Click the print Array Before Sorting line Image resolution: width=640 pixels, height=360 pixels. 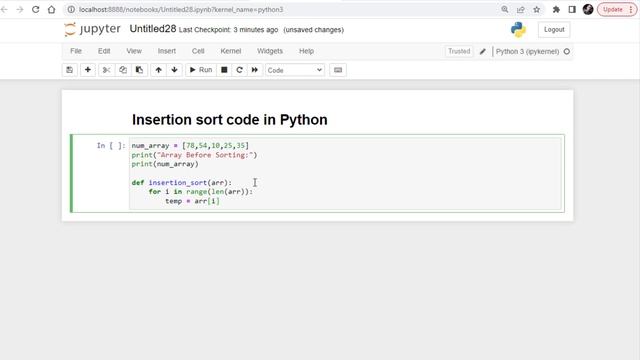tap(194, 155)
